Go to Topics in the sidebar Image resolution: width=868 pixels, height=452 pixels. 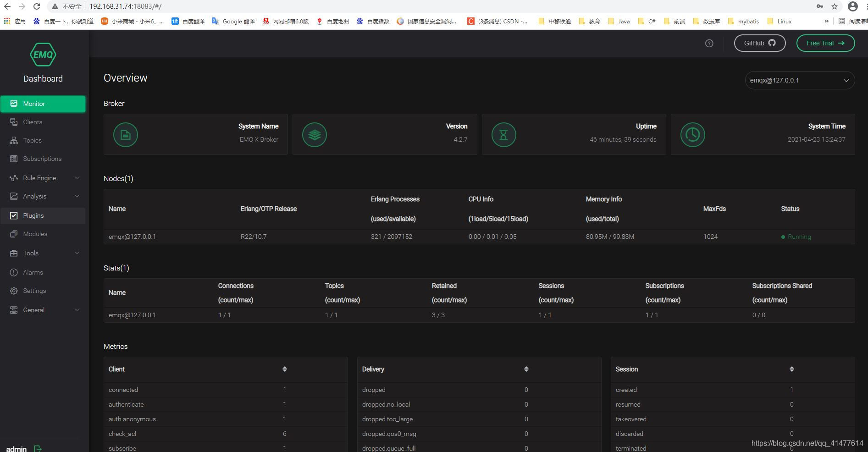[43, 140]
